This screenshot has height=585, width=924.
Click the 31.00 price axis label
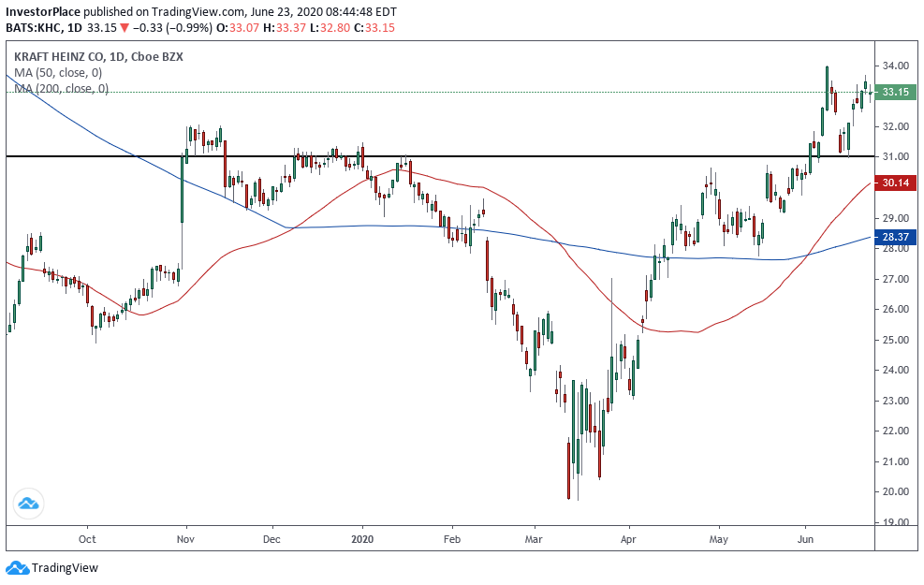pos(896,156)
